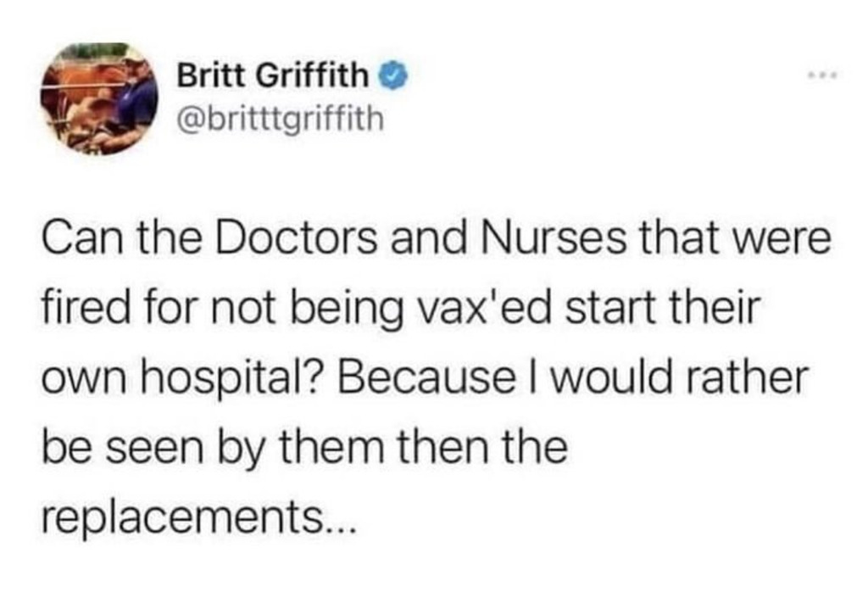Visit the @britttgriffith handle link
This screenshot has width=868, height=598.
pos(280,118)
